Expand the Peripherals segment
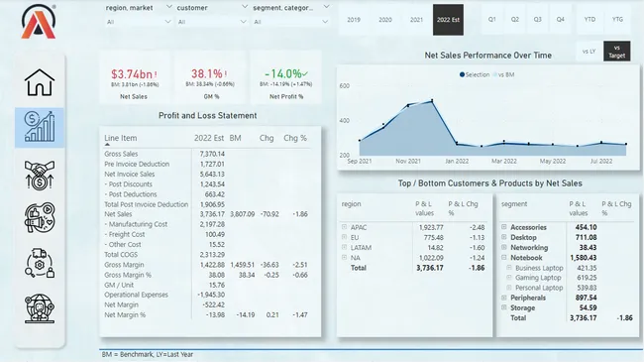The image size is (644, 362). coord(504,298)
